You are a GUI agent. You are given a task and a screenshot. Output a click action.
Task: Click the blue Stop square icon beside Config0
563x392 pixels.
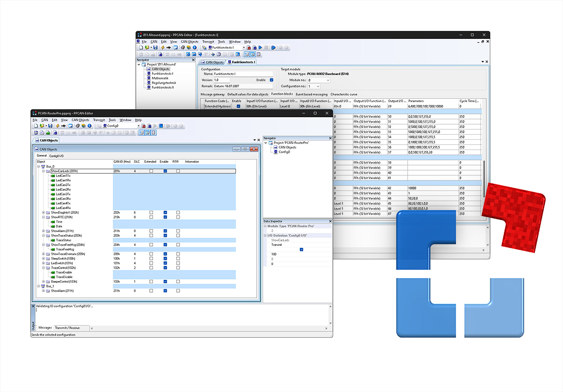coord(161,126)
